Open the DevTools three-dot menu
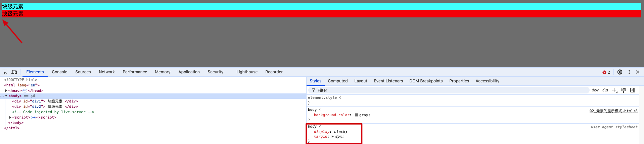The height and width of the screenshot is (144, 644). tap(629, 72)
